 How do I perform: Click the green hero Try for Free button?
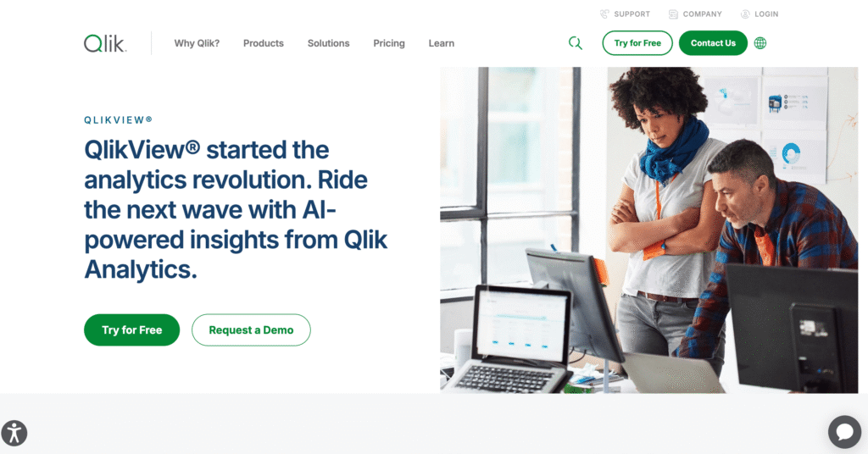131,330
